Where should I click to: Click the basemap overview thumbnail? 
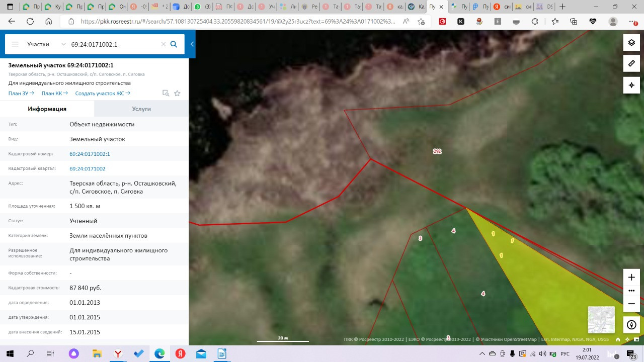(601, 320)
